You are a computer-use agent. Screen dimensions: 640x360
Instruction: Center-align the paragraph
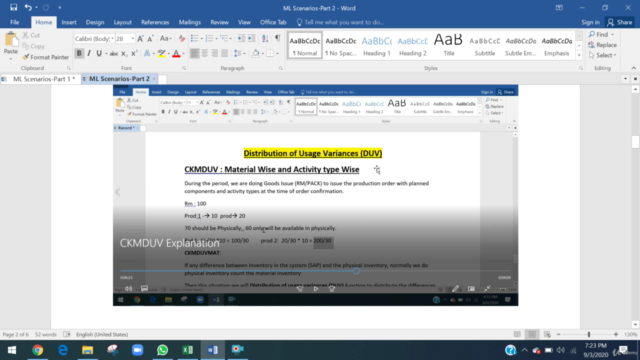(x=204, y=53)
